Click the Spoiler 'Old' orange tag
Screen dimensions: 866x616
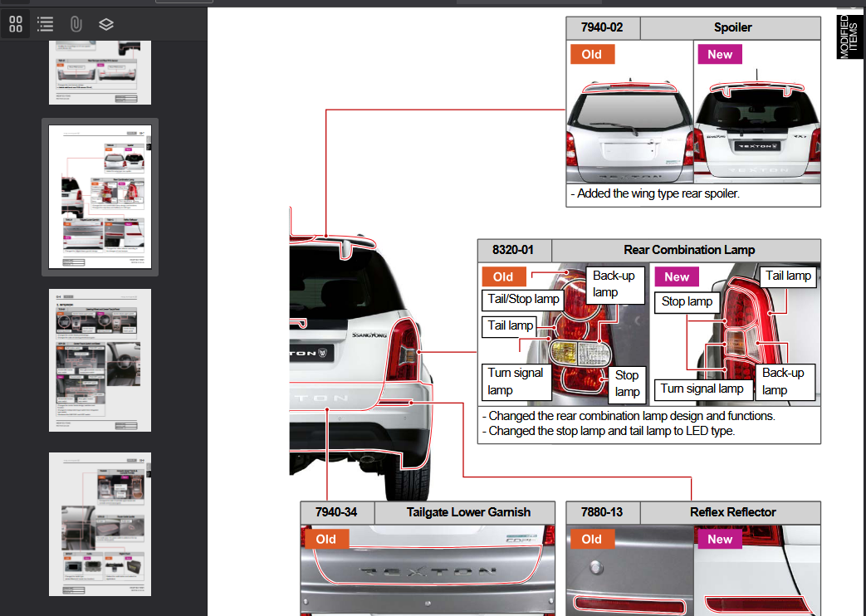592,54
